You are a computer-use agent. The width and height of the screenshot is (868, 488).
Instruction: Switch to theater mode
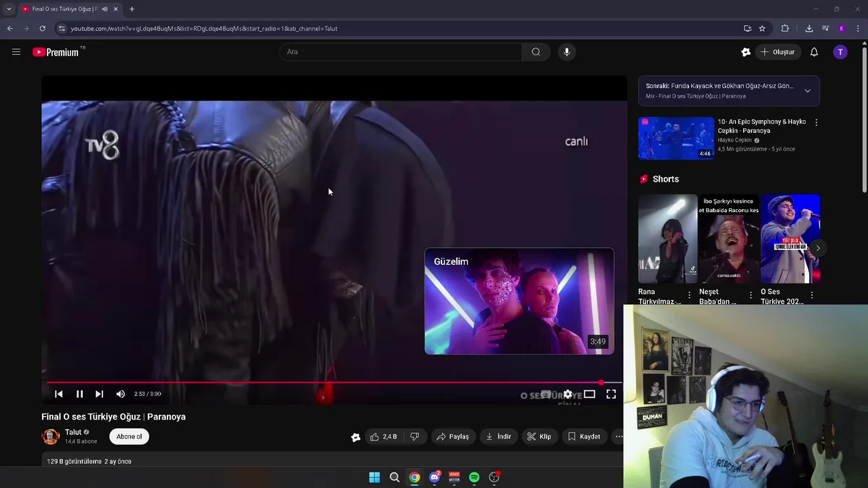[x=589, y=394]
